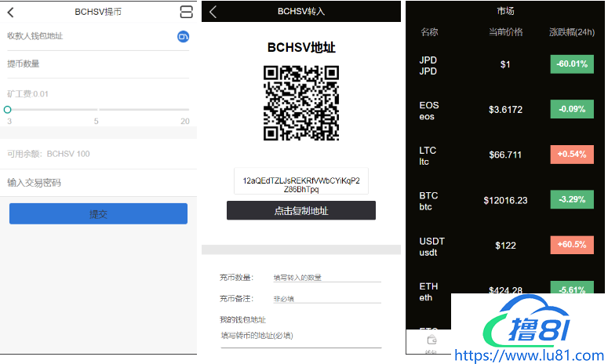Go back from BCHSV提币 withdrawal screen
Image resolution: width=608 pixels, height=364 pixels.
pyautogui.click(x=10, y=13)
